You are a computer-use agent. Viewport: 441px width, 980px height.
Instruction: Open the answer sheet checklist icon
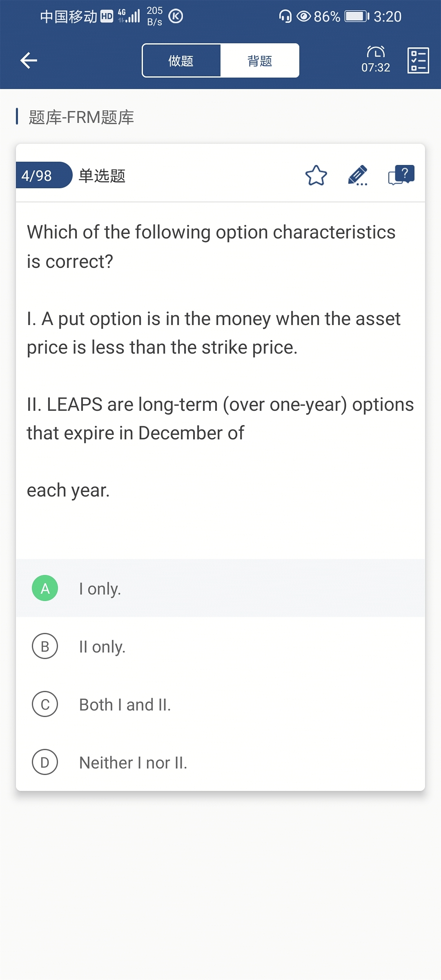point(418,60)
